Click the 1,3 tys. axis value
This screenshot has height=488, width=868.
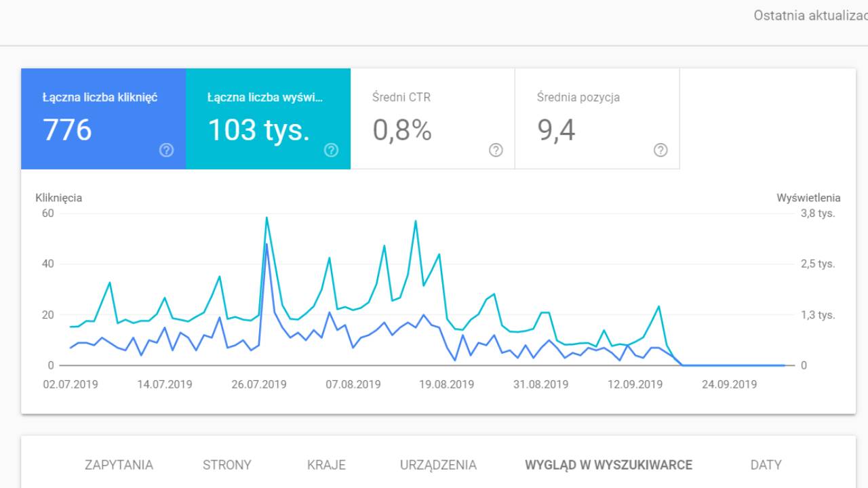(818, 314)
